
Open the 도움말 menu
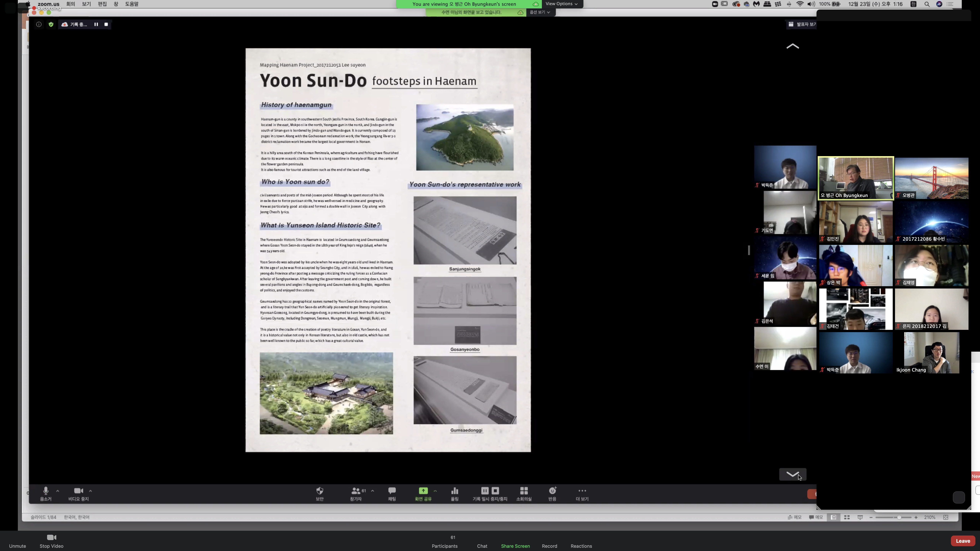[x=132, y=4]
